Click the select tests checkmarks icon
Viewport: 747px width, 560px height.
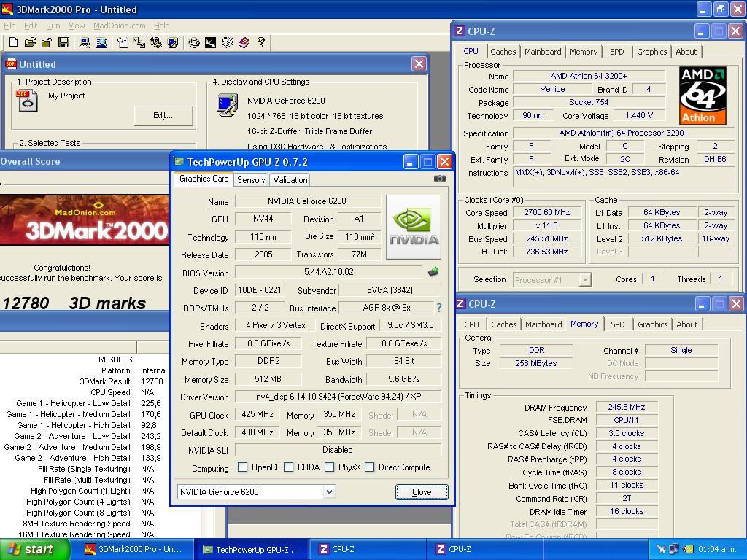[x=139, y=43]
